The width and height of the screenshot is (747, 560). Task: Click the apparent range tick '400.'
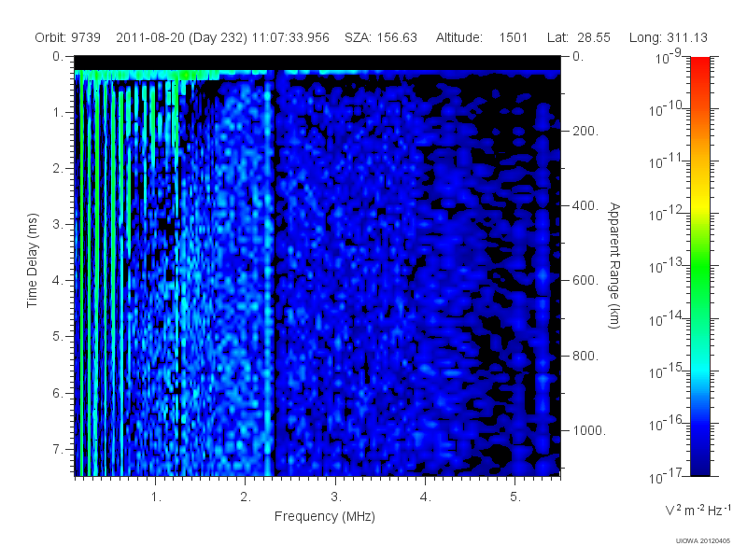[585, 205]
